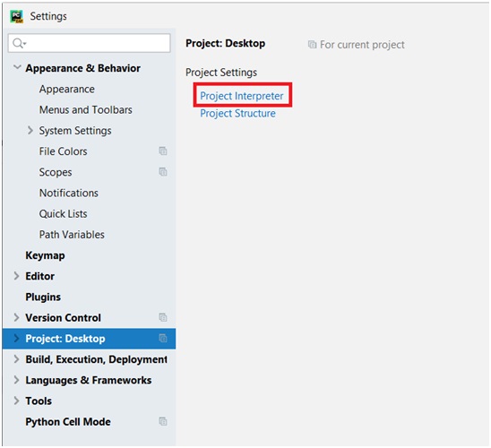Click the project-level icon beside Scopes

163,171
